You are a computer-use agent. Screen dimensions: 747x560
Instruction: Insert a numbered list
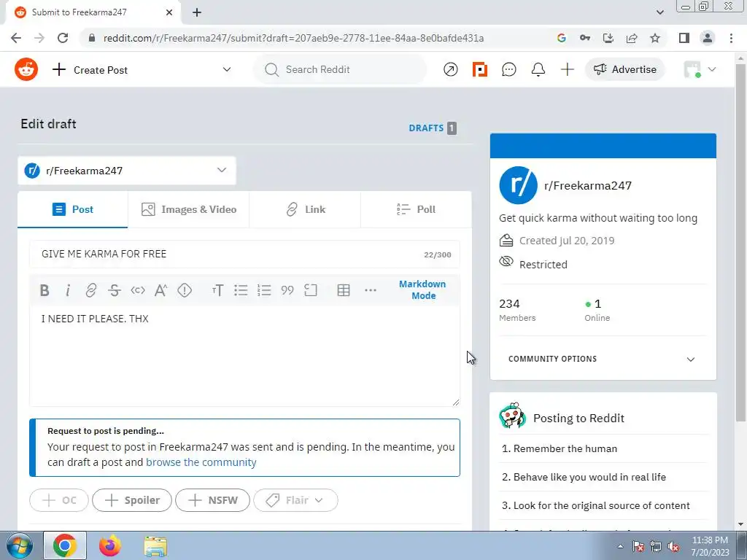[264, 290]
